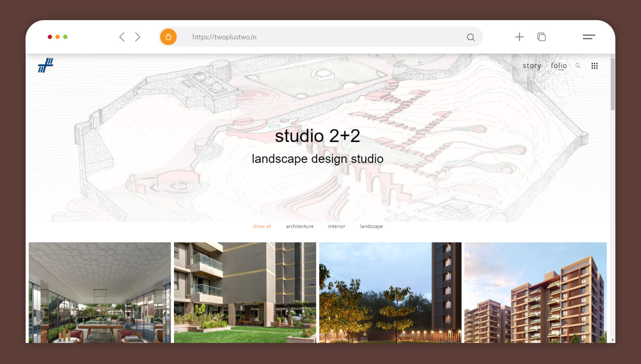Click the red window dot
The width and height of the screenshot is (641, 364).
50,37
